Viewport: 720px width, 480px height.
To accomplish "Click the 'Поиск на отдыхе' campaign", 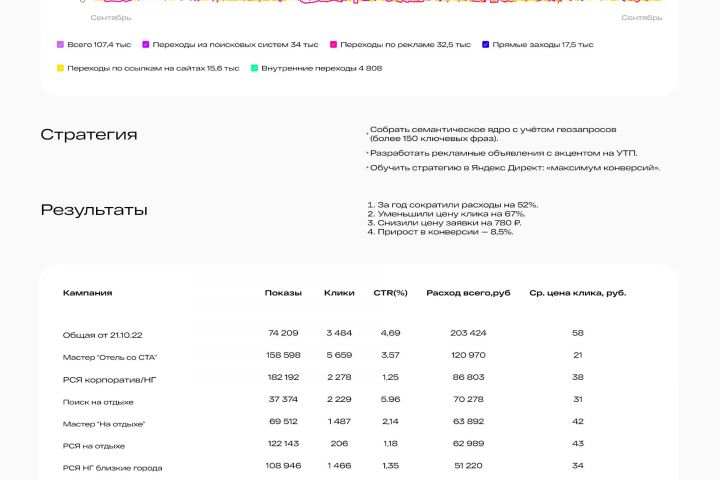I will click(99, 401).
